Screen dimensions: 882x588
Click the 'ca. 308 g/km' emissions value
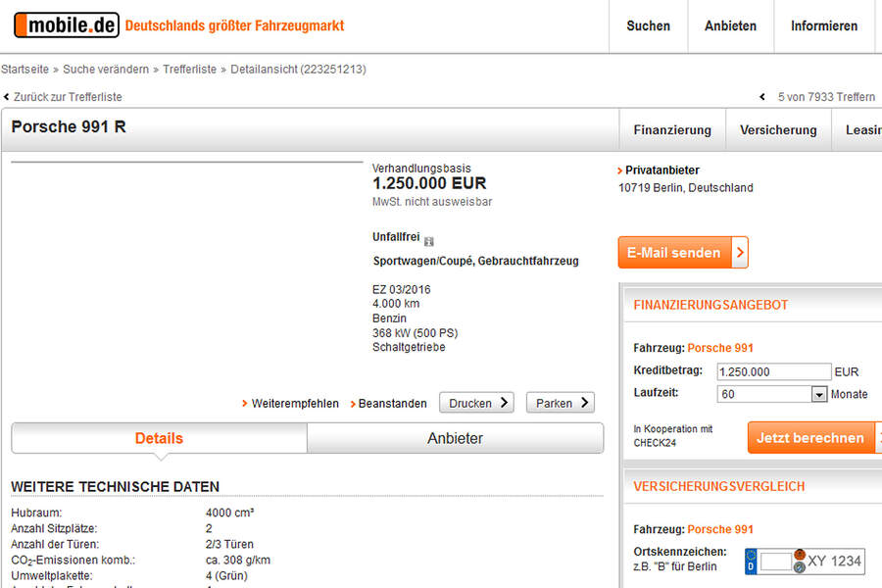238,560
